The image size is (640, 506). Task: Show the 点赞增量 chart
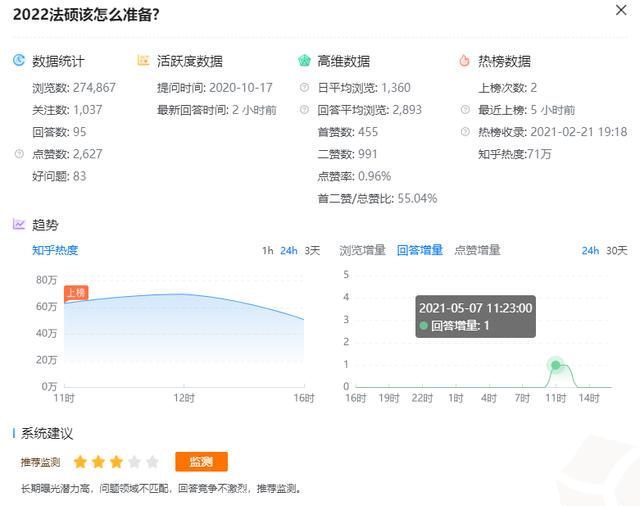[x=478, y=250]
